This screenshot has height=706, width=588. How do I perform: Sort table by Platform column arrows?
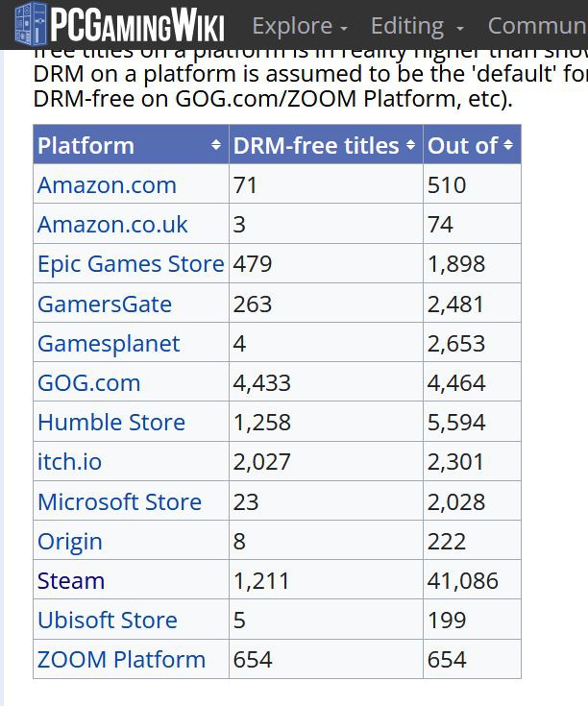216,145
